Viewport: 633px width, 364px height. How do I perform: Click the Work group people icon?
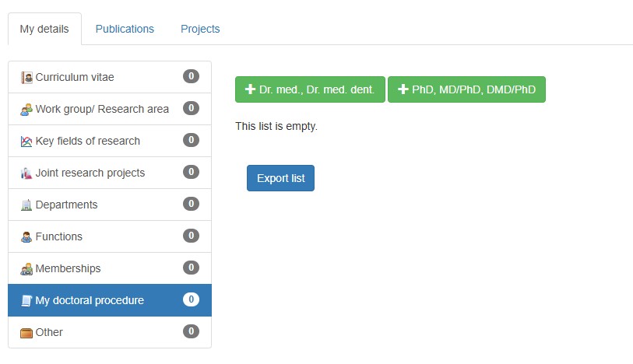[26, 109]
